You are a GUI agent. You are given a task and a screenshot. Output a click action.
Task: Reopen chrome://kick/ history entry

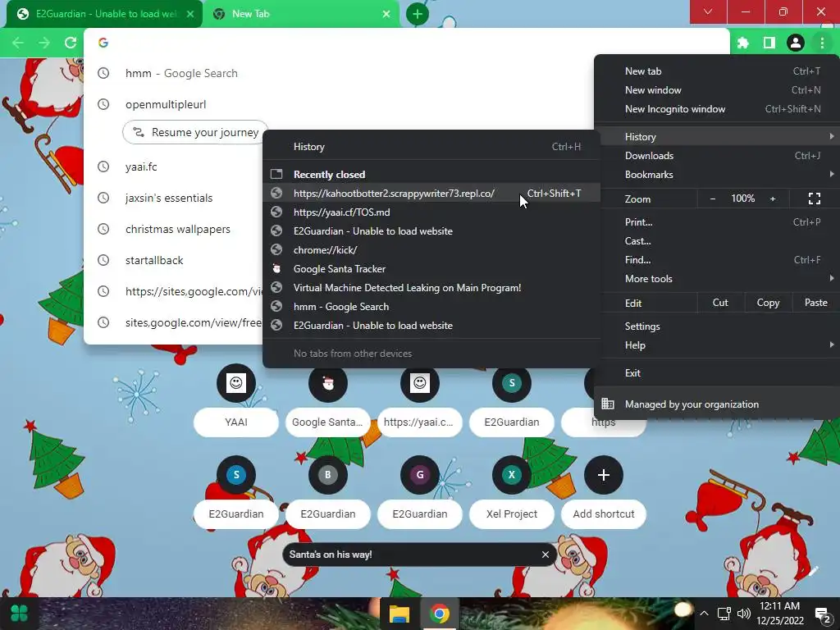coord(431,250)
